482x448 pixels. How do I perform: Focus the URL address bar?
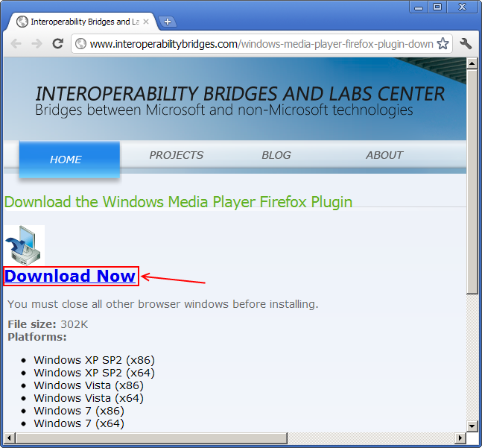click(x=261, y=44)
